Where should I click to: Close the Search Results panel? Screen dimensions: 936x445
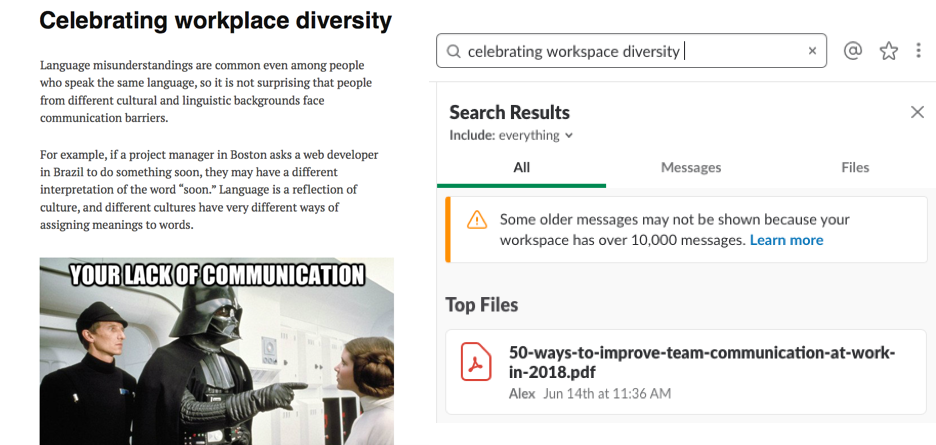(917, 112)
